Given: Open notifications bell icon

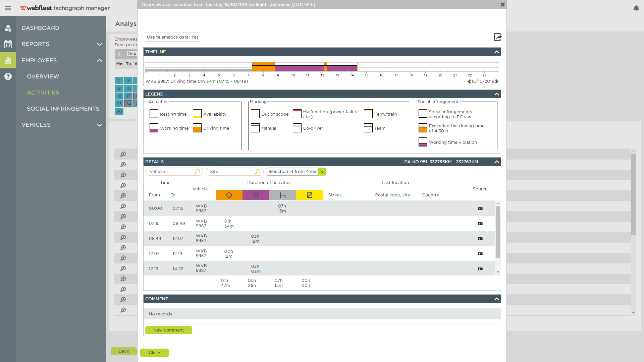Looking at the screenshot, I should (636, 8).
